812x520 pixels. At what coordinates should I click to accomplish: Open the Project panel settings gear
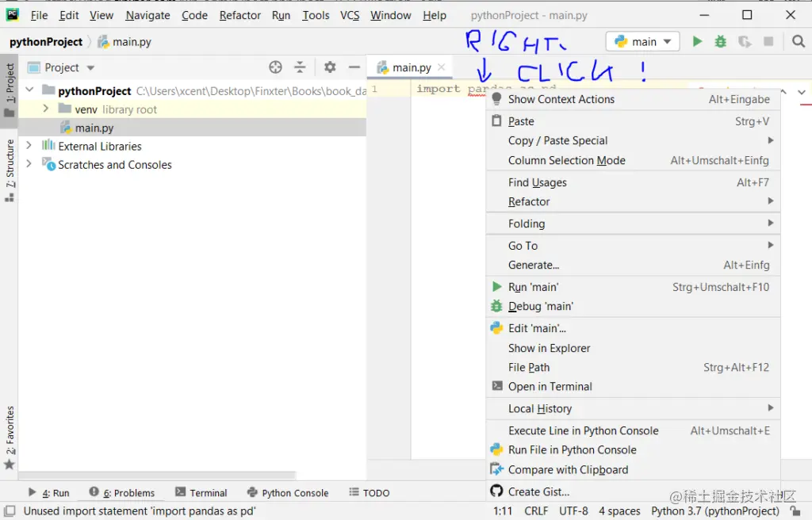330,67
